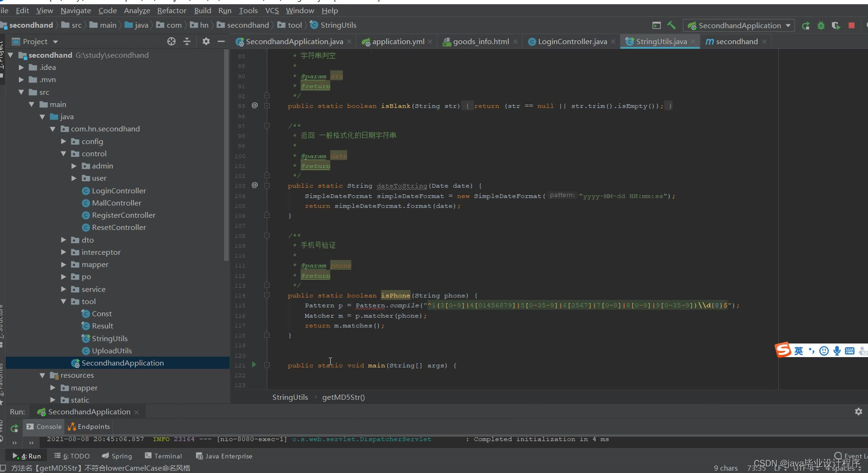Rerun the app via circular arrow in Run panel
The height and width of the screenshot is (473, 868).
[14, 428]
